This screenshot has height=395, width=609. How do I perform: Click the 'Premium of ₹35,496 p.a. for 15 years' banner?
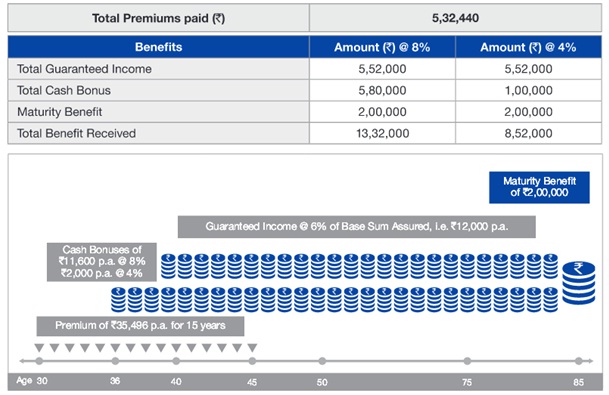coord(140,326)
